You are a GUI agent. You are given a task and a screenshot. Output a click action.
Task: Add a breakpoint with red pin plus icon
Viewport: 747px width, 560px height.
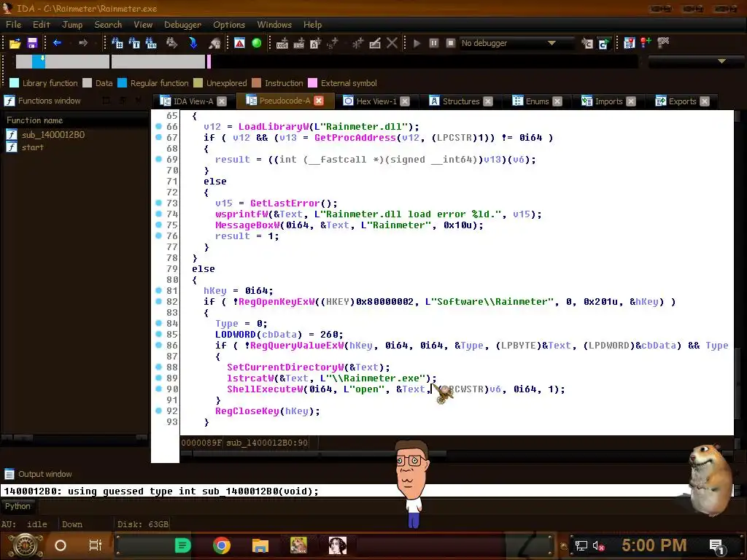click(646, 43)
